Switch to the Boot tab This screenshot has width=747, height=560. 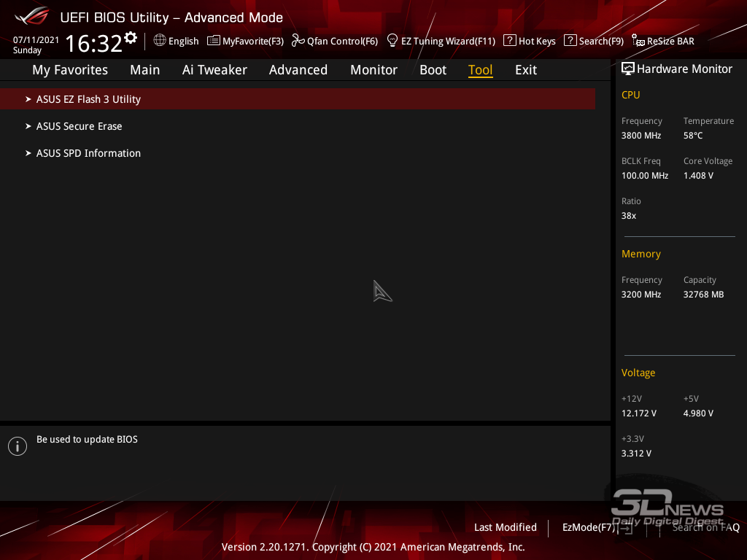click(433, 70)
